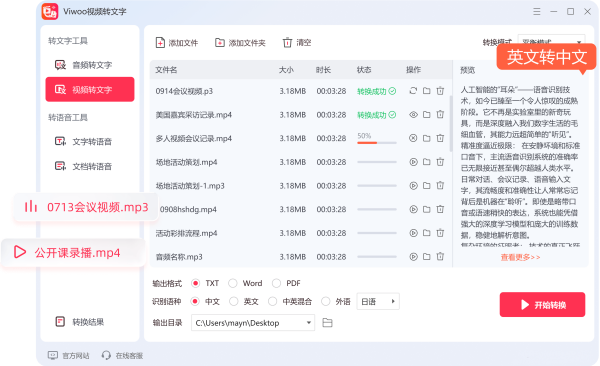
Task: Click the file list vertical scrollbar
Action: tap(451, 123)
